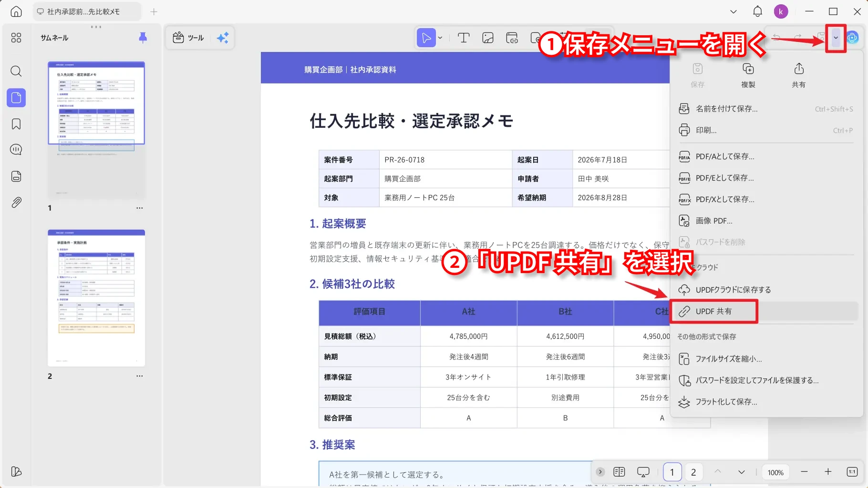868x488 pixels.
Task: Open the ツール menu button
Action: 188,38
